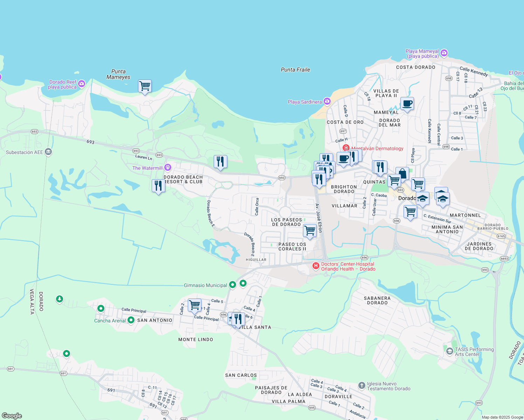Select the restaurant marker in Villa Santa
Screen dimensions: 524x420
pos(238,319)
